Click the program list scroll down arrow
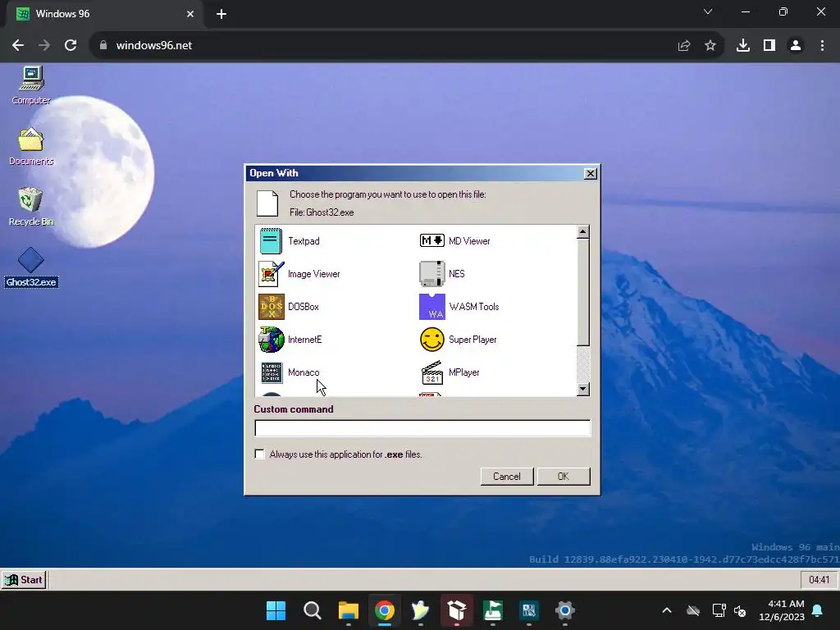The image size is (840, 630). coord(583,390)
